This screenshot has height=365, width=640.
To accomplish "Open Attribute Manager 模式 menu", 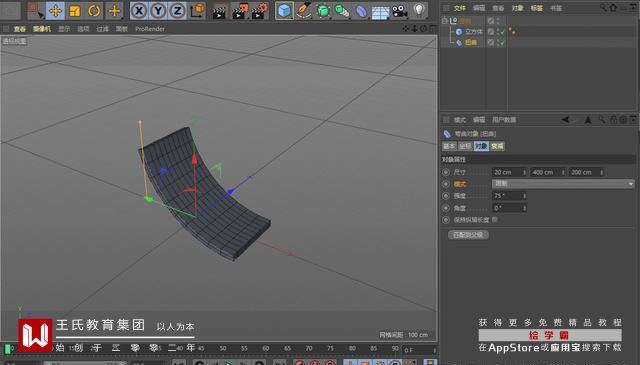I will (460, 120).
